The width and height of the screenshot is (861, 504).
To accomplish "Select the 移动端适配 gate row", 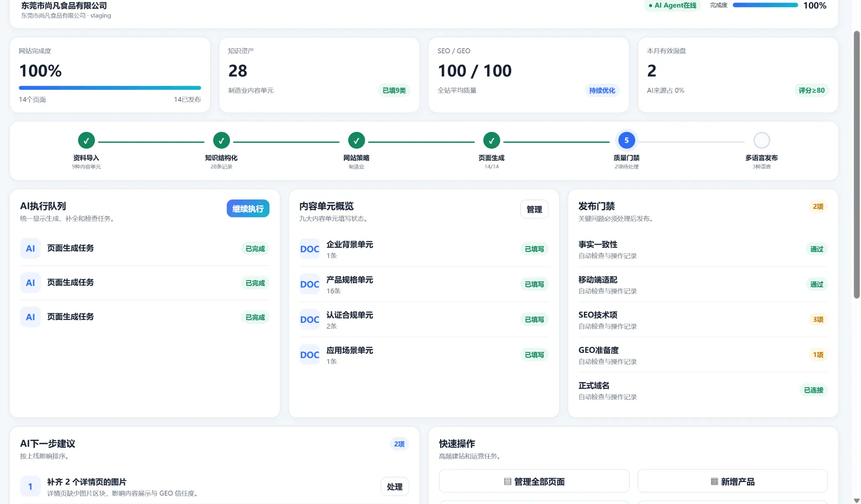I will pos(703,284).
